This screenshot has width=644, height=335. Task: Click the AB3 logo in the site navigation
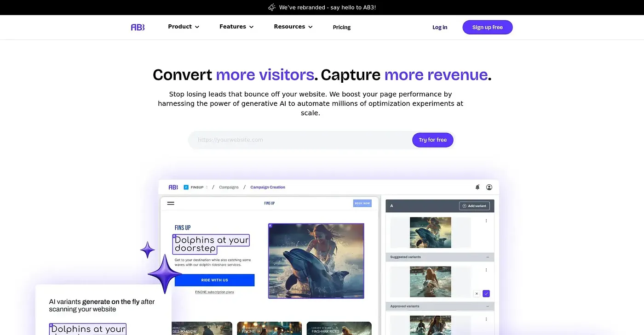click(138, 27)
